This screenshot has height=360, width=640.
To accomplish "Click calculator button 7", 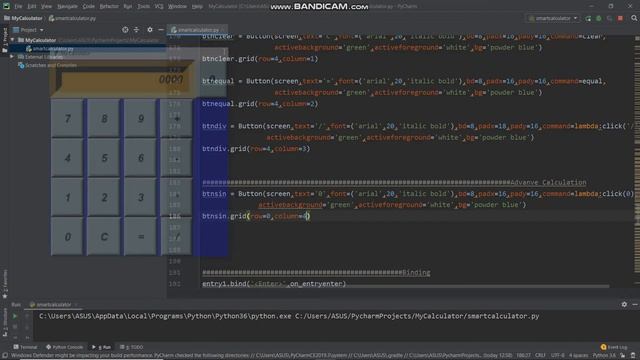I will click(x=67, y=118).
